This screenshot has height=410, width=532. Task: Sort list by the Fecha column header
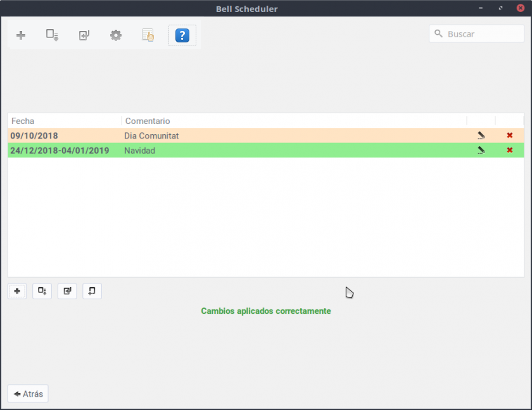point(63,121)
